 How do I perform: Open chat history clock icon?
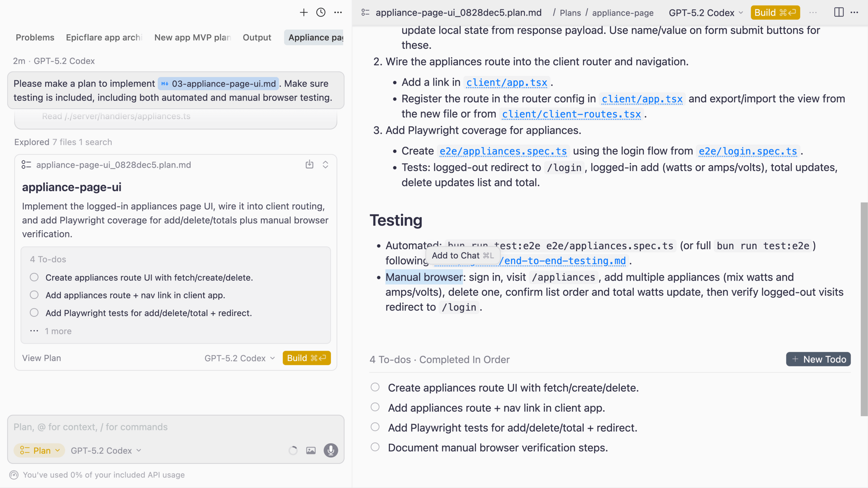321,13
